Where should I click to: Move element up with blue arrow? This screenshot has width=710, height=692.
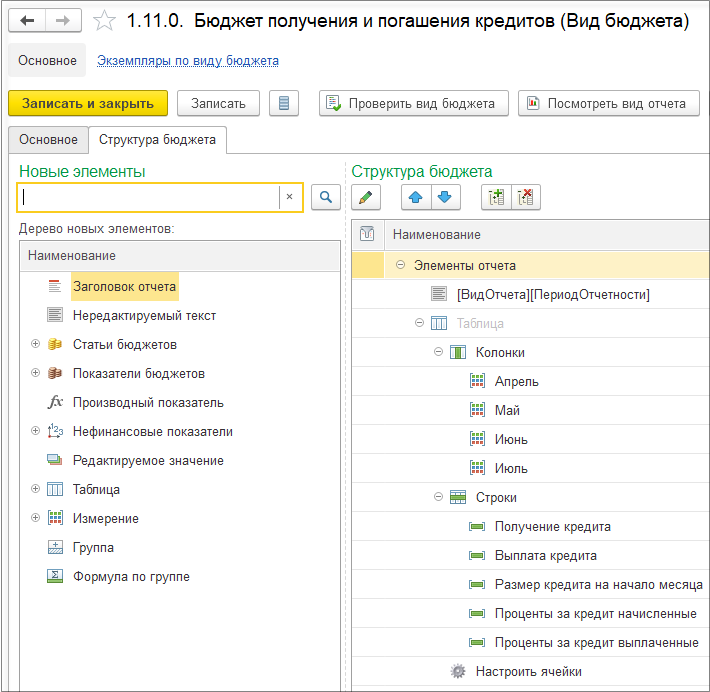(416, 197)
